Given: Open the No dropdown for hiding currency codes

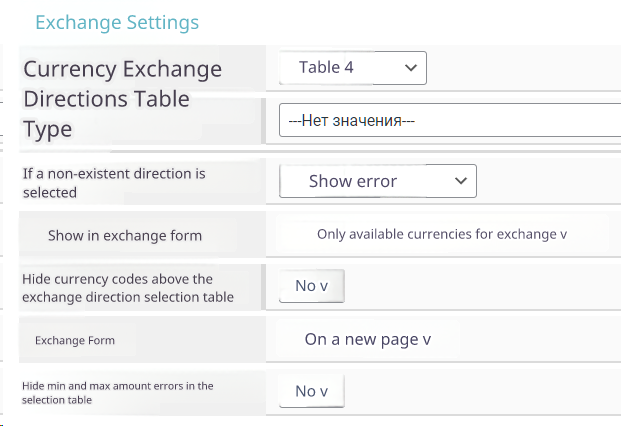Looking at the screenshot, I should 311,286.
